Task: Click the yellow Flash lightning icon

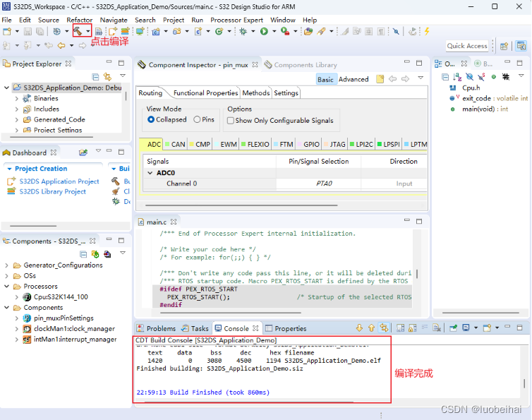Action: click(427, 32)
